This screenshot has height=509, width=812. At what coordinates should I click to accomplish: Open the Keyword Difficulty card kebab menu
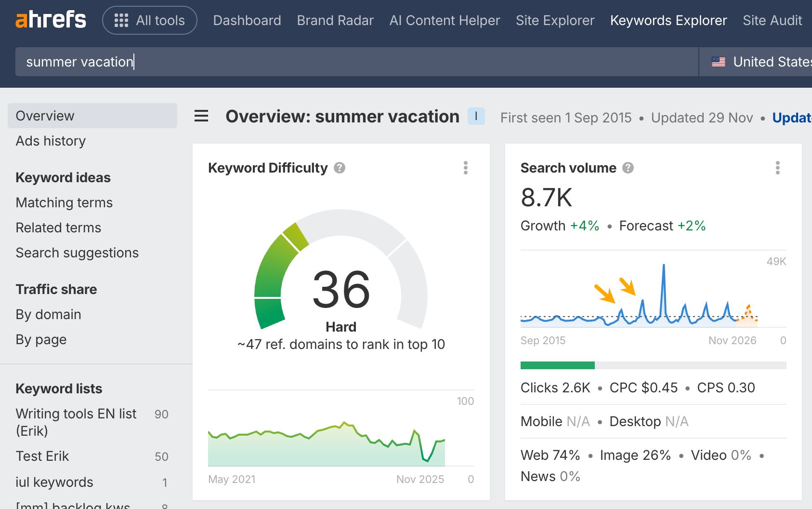pos(465,168)
